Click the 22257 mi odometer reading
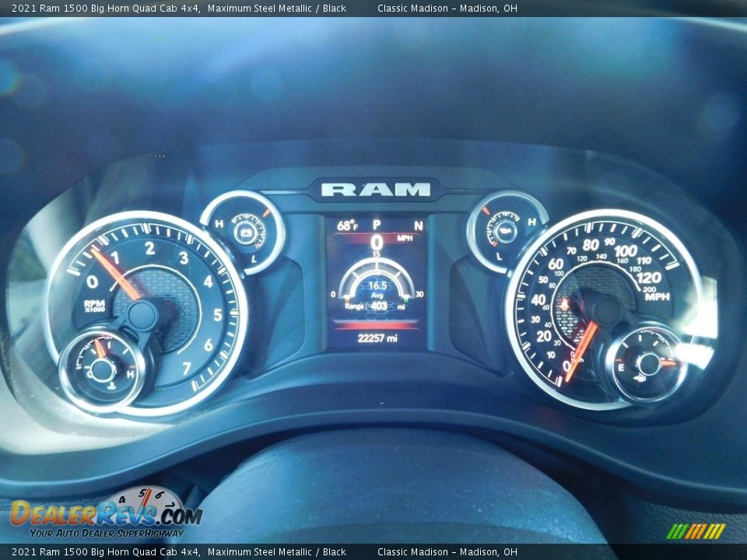Image resolution: width=747 pixels, height=560 pixels. pyautogui.click(x=377, y=338)
